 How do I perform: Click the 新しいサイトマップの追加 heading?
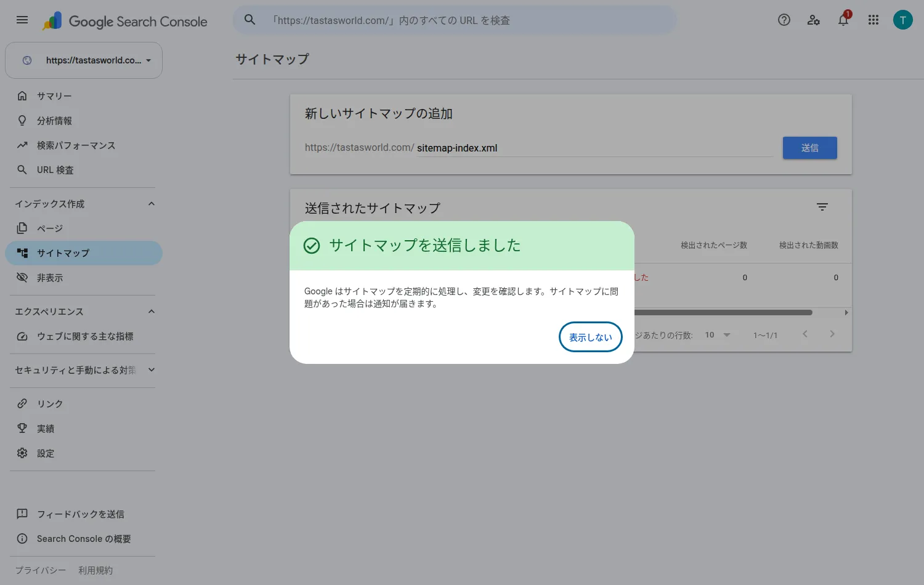(379, 113)
